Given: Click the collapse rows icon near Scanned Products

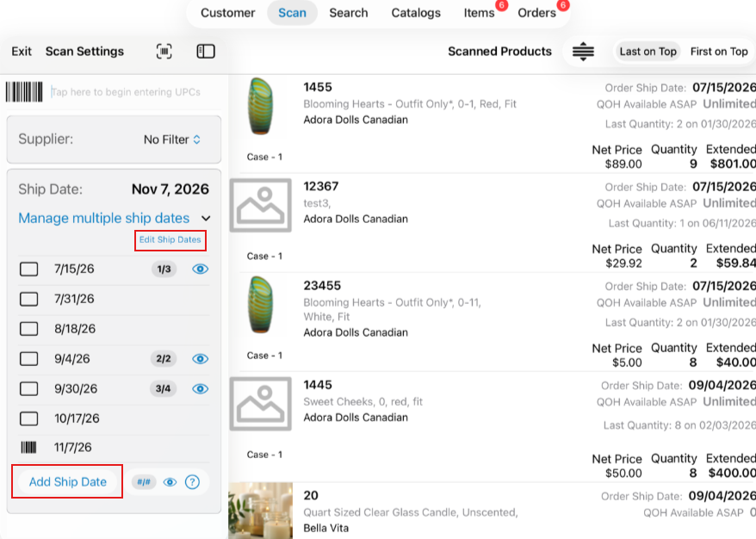Looking at the screenshot, I should click(583, 51).
